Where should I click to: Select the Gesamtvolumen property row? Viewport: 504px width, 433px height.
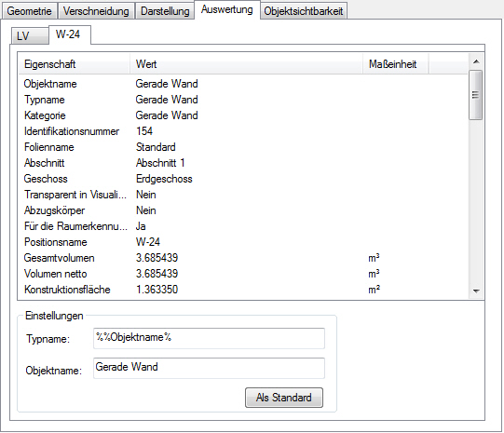click(x=243, y=258)
